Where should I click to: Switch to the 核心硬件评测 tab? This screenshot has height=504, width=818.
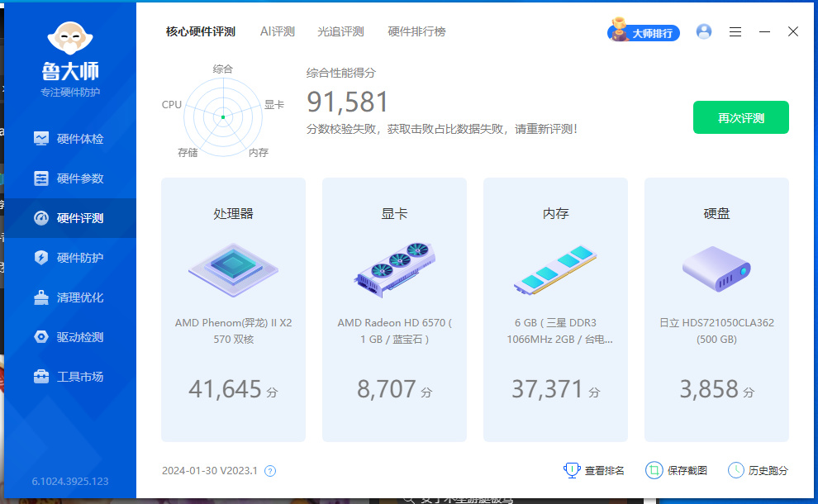tap(200, 32)
